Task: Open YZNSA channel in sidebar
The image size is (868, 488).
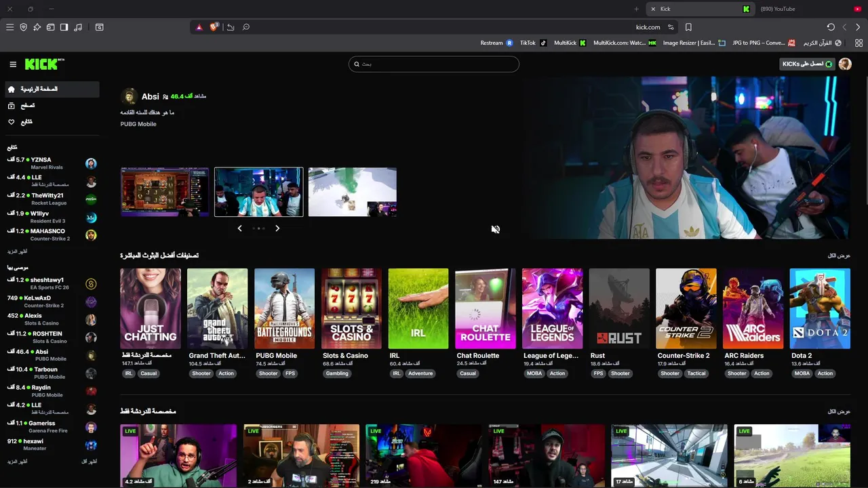Action: tap(52, 163)
